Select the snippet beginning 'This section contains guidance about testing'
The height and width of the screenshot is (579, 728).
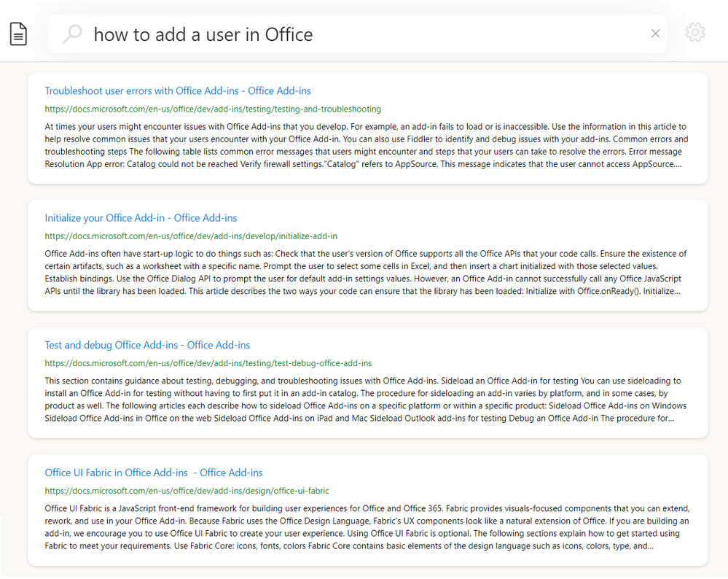(x=365, y=400)
